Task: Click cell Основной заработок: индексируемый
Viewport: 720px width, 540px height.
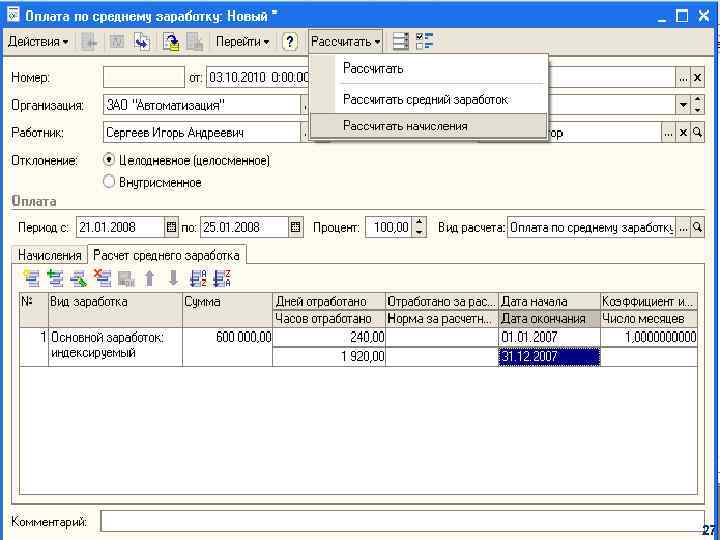Action: tap(115, 347)
